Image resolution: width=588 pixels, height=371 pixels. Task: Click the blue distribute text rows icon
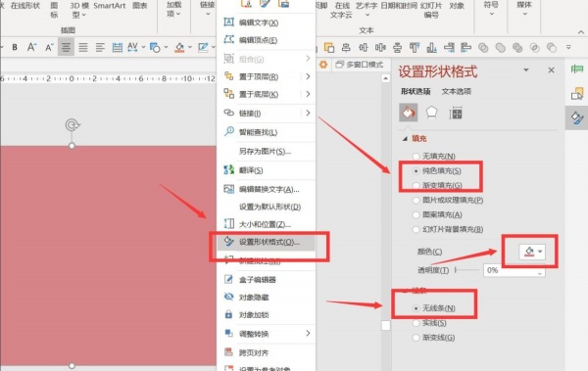point(117,47)
